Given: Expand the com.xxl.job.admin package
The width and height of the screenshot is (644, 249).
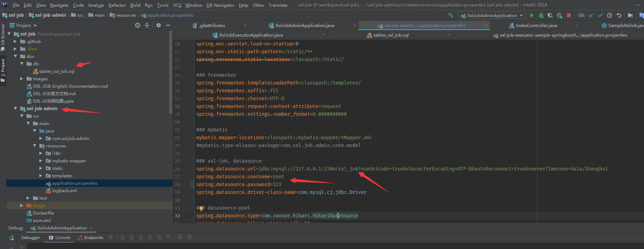Looking at the screenshot, I should (41, 138).
